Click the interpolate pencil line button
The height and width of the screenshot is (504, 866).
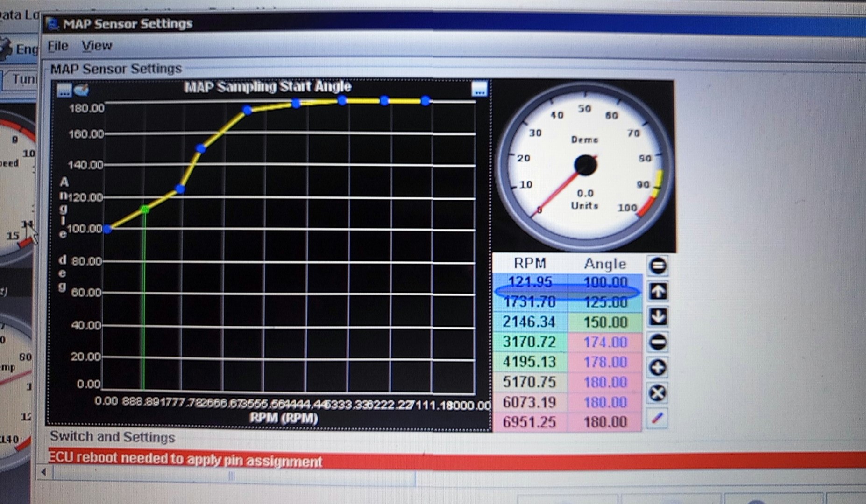[x=658, y=418]
